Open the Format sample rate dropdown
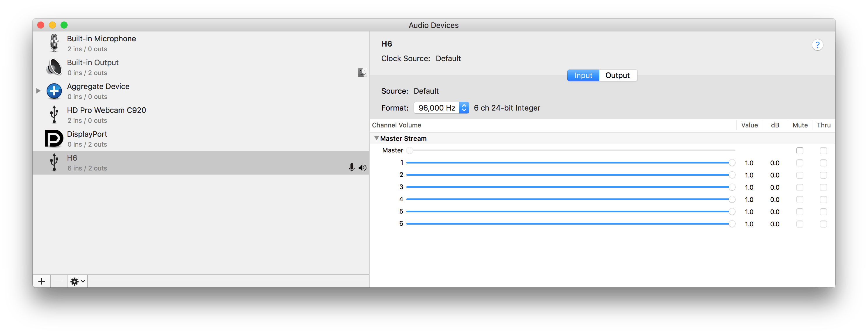The image size is (868, 334). [x=464, y=107]
